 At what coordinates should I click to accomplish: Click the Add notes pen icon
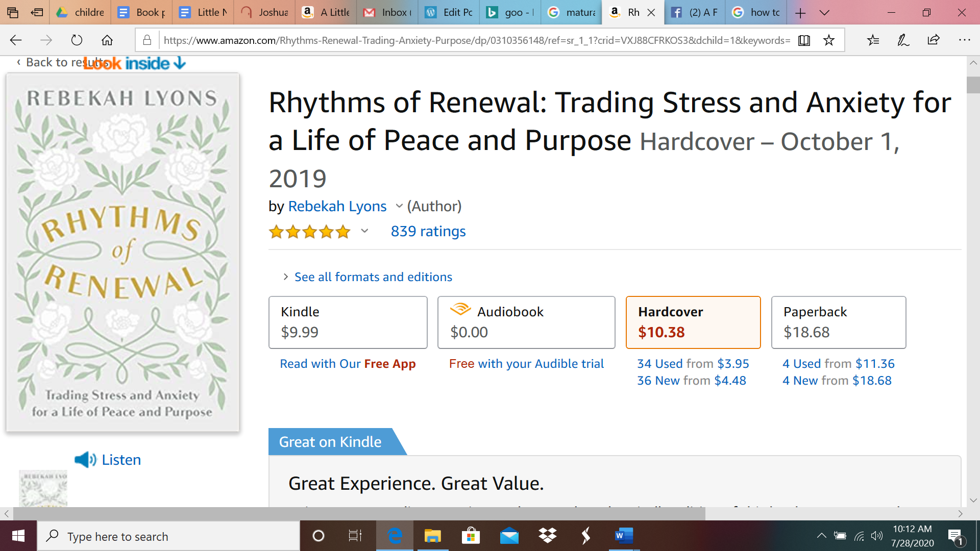click(x=903, y=40)
